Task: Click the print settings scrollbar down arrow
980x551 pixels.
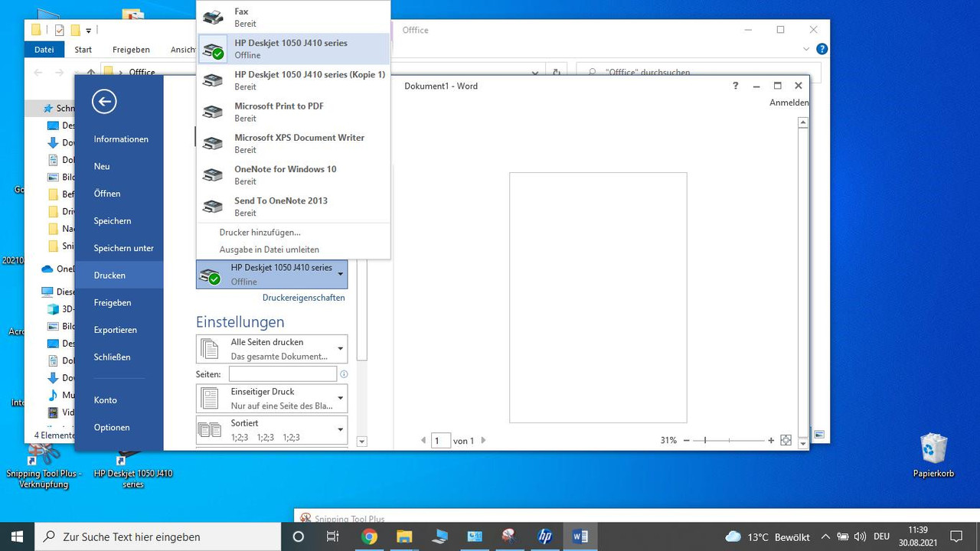Action: [x=362, y=442]
